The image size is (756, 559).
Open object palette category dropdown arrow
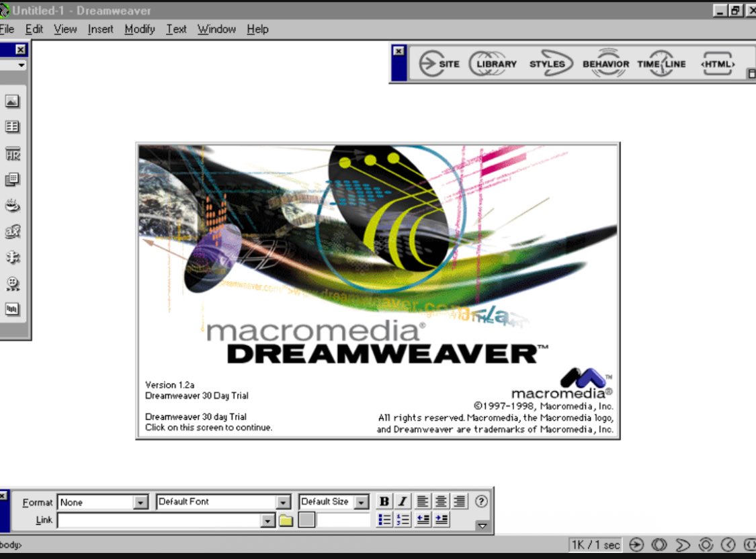[21, 65]
